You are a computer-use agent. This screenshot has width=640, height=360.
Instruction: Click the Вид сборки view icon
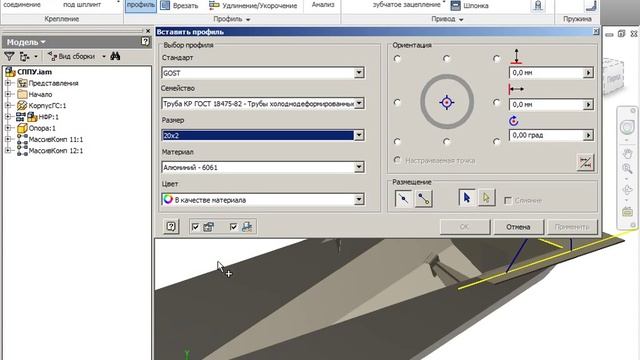pos(72,56)
